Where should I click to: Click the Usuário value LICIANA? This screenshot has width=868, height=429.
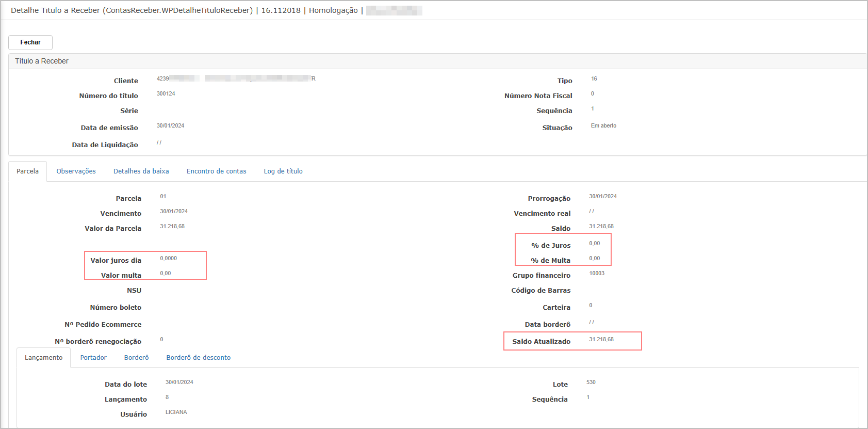[176, 412]
